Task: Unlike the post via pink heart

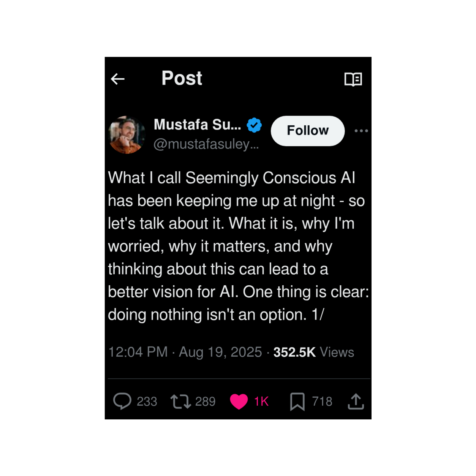Action: [x=239, y=402]
